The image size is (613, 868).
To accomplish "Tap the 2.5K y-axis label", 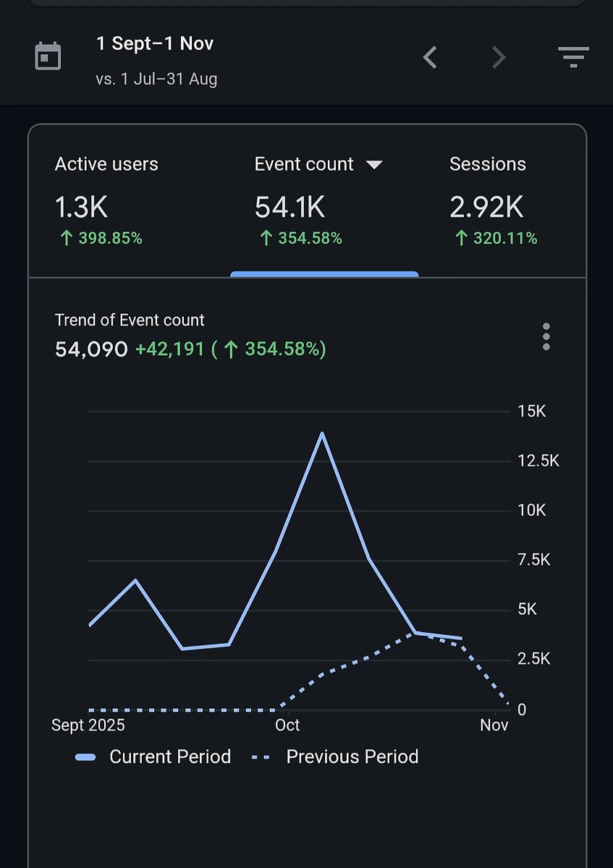I will pyautogui.click(x=535, y=659).
